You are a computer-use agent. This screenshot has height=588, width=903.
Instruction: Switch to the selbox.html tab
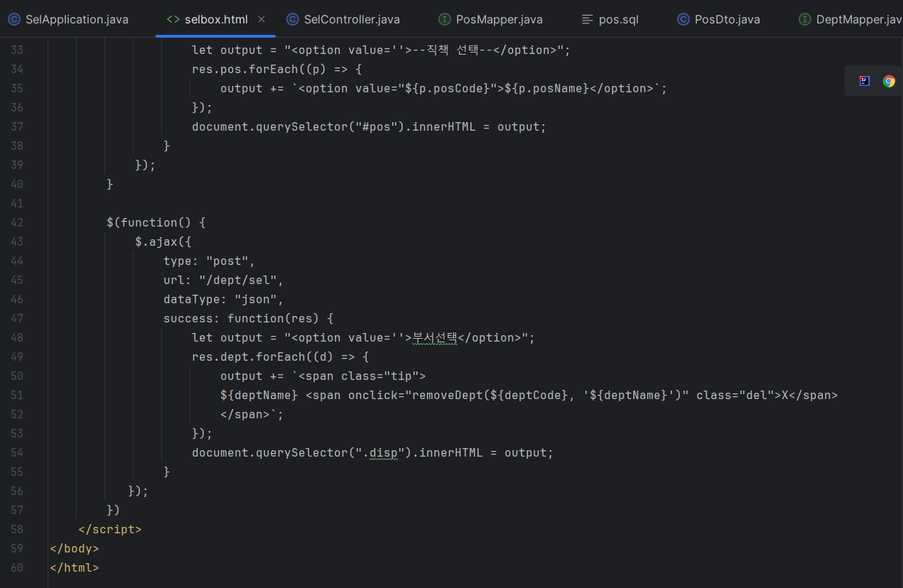tap(215, 19)
